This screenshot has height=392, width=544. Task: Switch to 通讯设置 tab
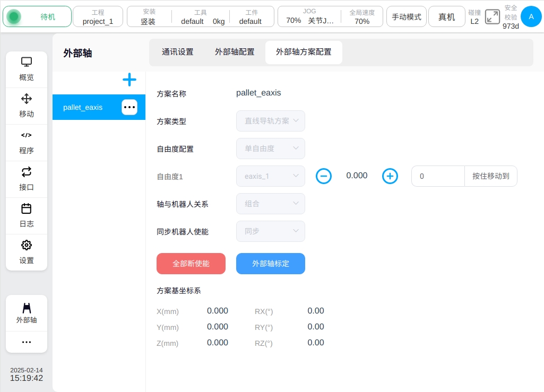[178, 52]
